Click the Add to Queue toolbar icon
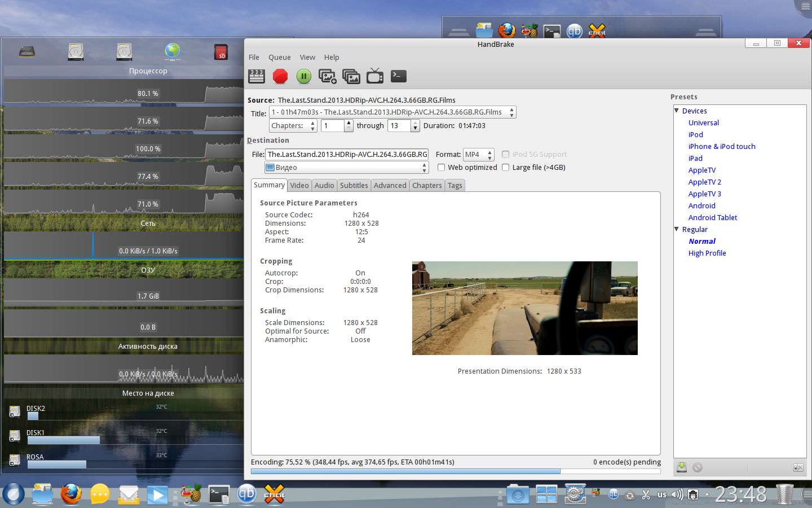The image size is (812, 508). tap(327, 76)
